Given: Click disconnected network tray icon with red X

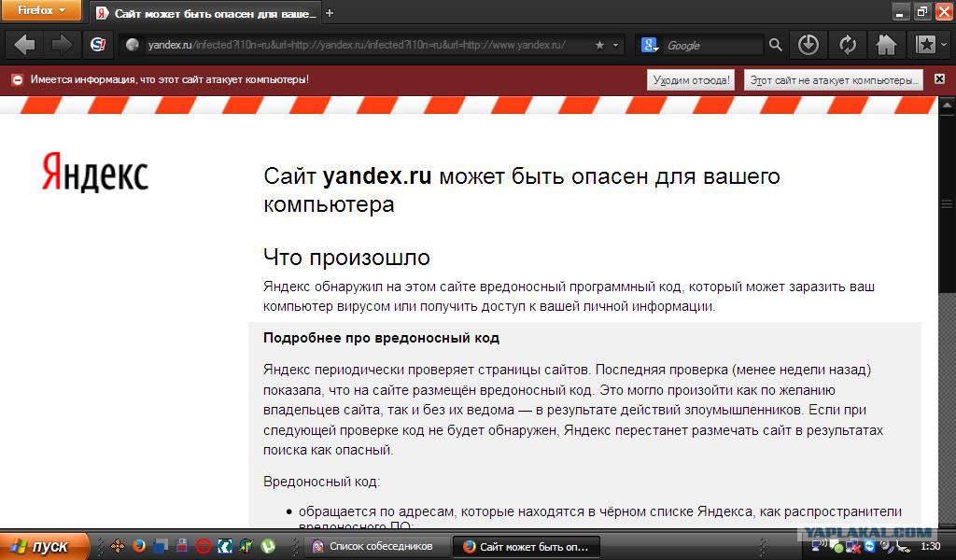Looking at the screenshot, I should coord(853,546).
